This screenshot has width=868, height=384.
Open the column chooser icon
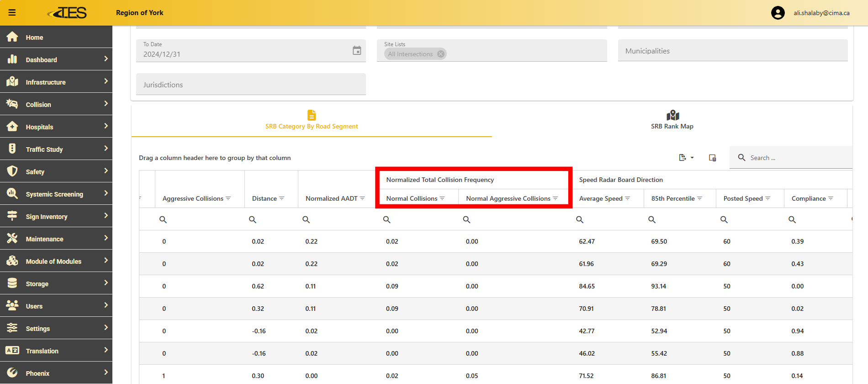712,158
